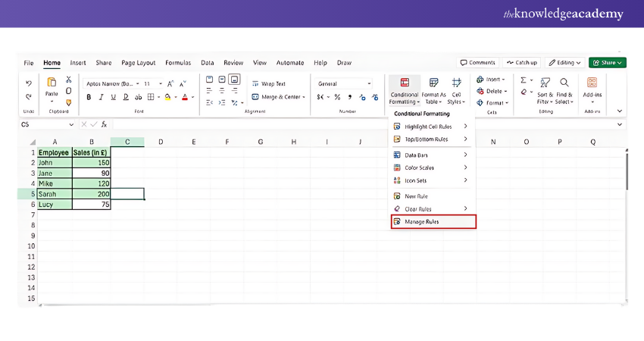The image size is (644, 341).
Task: Click the Borders grid icon
Action: click(x=150, y=97)
